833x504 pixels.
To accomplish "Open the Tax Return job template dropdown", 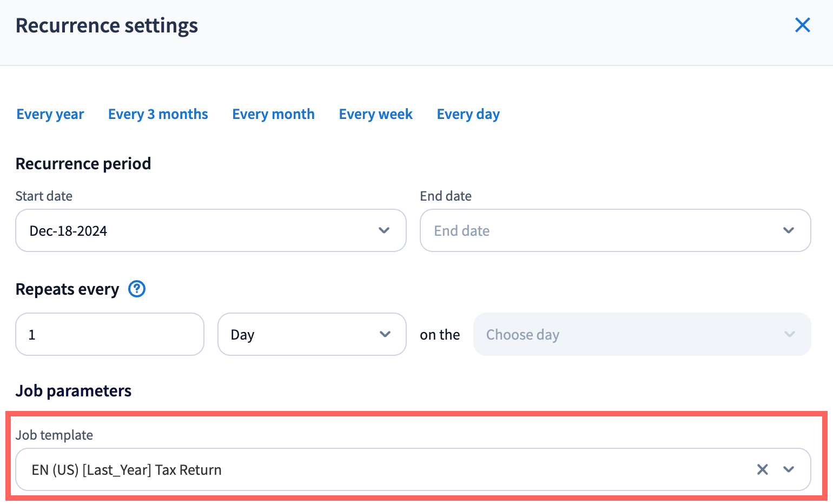I will [x=379, y=469].
